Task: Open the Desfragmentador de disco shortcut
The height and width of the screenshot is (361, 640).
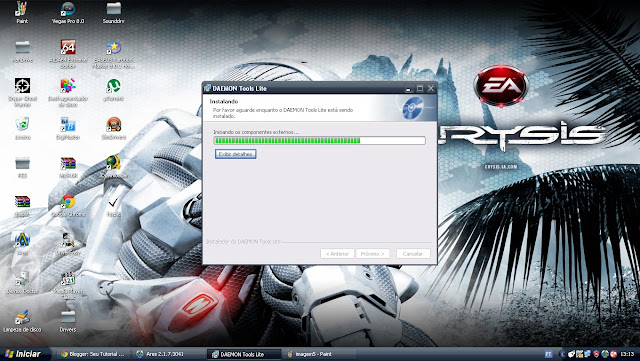Action: click(68, 87)
